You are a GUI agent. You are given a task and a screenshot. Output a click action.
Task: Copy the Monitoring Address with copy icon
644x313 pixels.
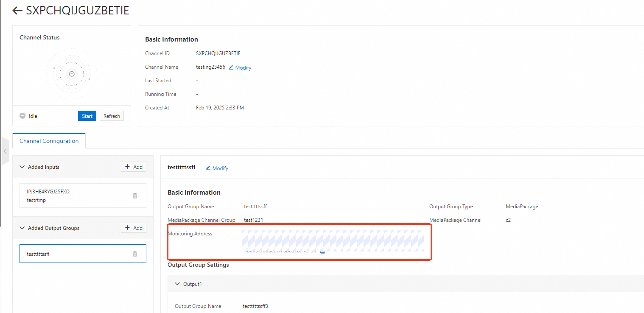322,252
